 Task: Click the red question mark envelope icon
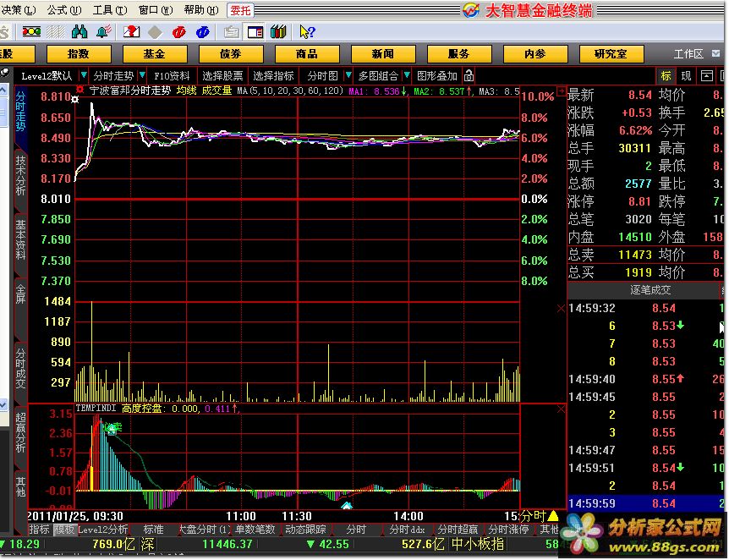[132, 31]
